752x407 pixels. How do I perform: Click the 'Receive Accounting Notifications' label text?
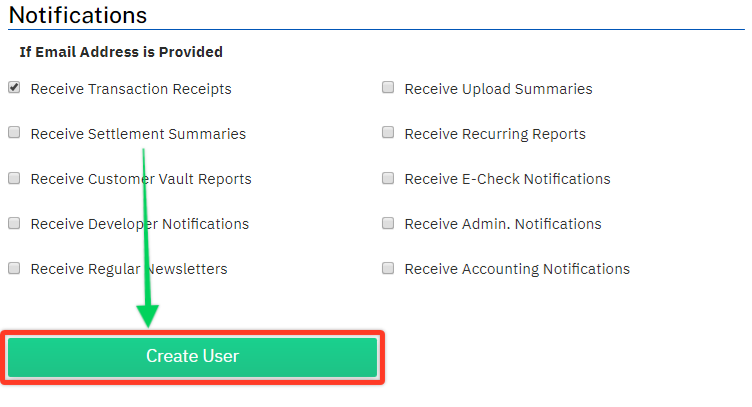pyautogui.click(x=517, y=269)
